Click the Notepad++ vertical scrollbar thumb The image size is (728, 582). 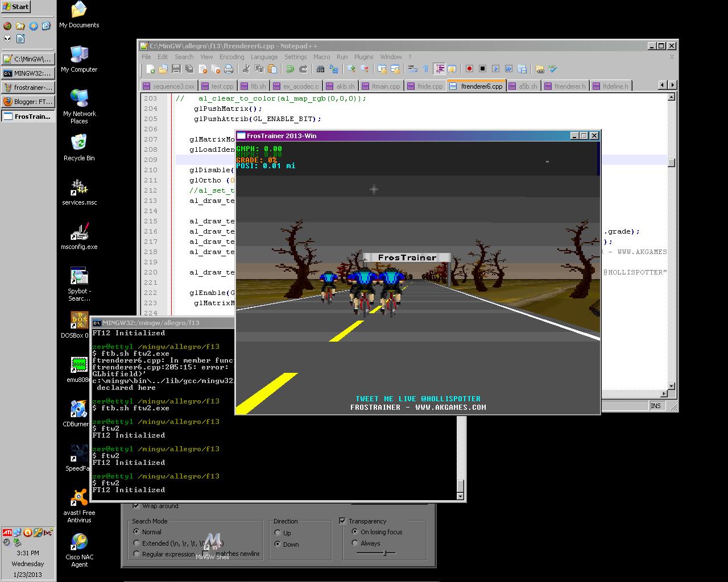[x=671, y=163]
